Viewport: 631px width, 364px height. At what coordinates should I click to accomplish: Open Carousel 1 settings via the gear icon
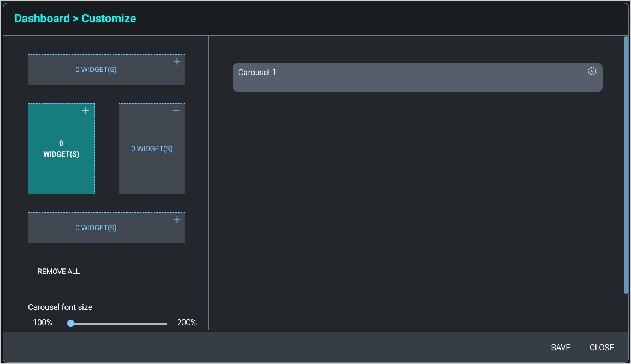592,71
